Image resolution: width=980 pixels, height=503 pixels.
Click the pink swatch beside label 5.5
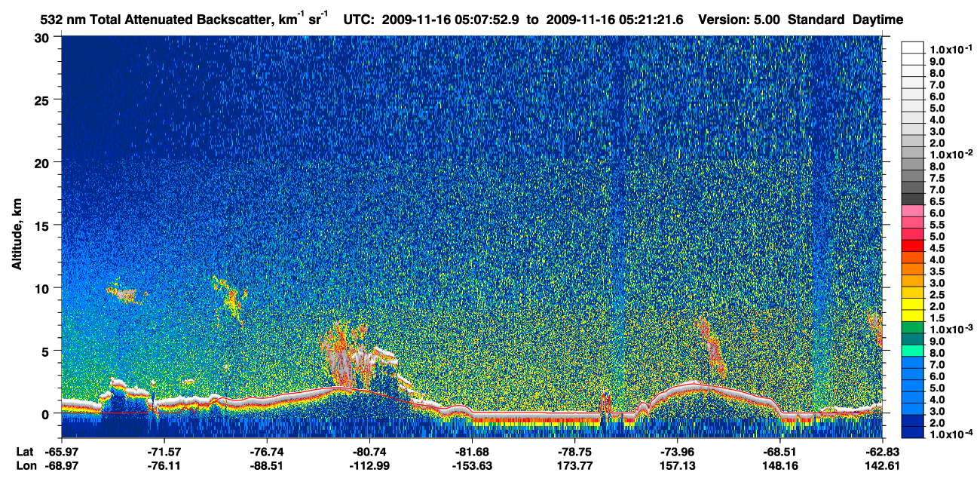coord(913,223)
